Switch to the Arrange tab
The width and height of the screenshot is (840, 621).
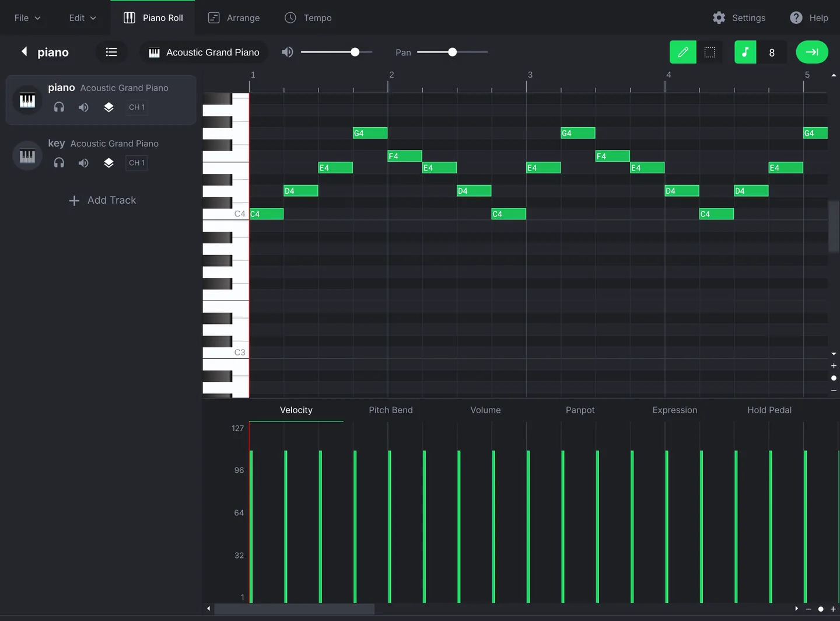tap(234, 18)
